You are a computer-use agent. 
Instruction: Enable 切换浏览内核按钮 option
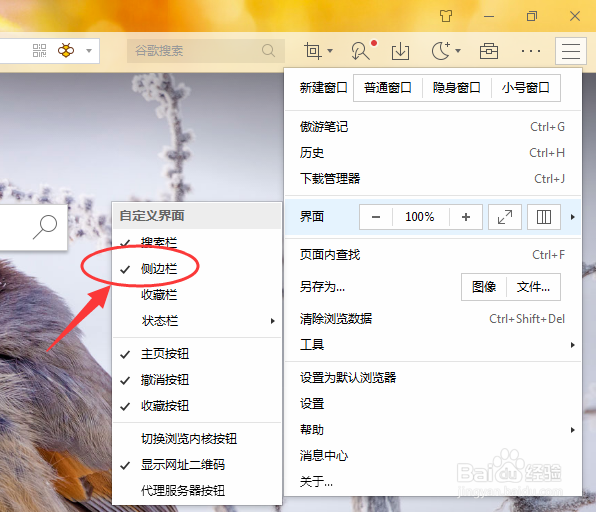tap(197, 439)
